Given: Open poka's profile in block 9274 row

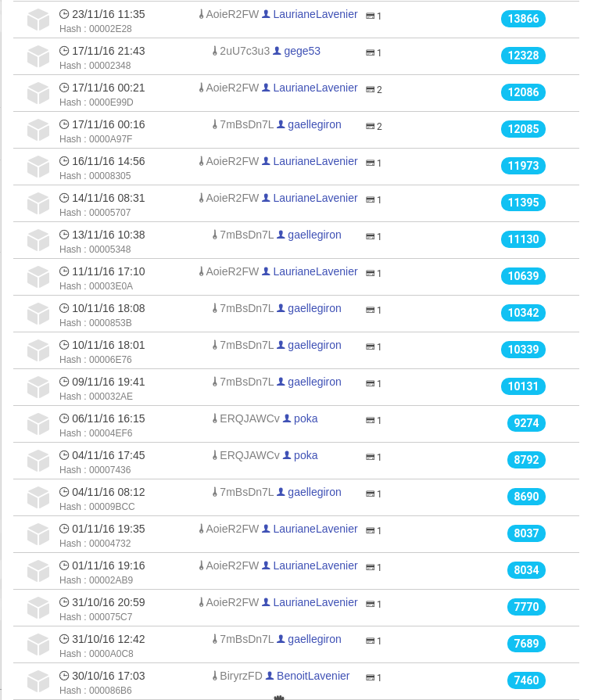Looking at the screenshot, I should coord(306,418).
